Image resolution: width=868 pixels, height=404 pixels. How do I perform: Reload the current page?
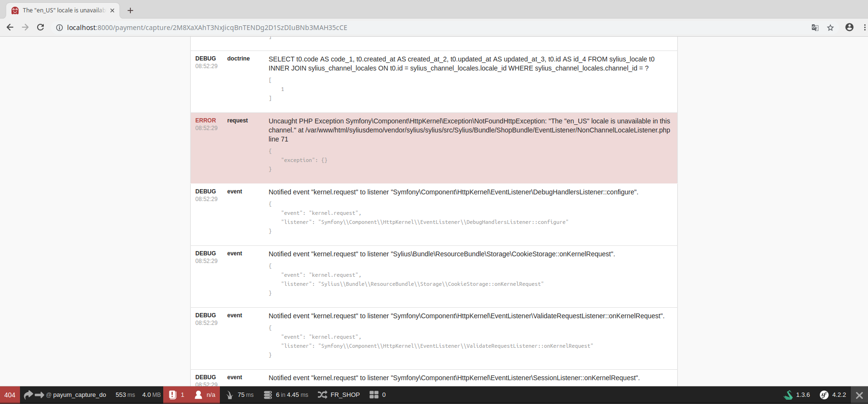click(x=40, y=28)
